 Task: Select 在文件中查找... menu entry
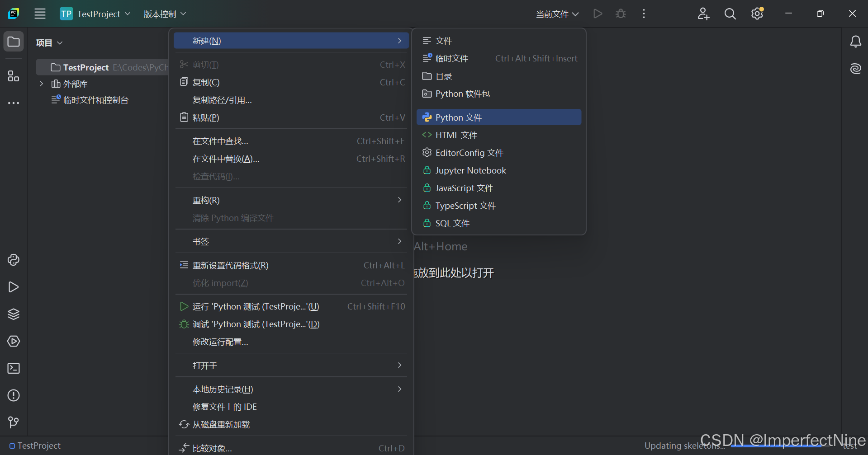coord(291,141)
